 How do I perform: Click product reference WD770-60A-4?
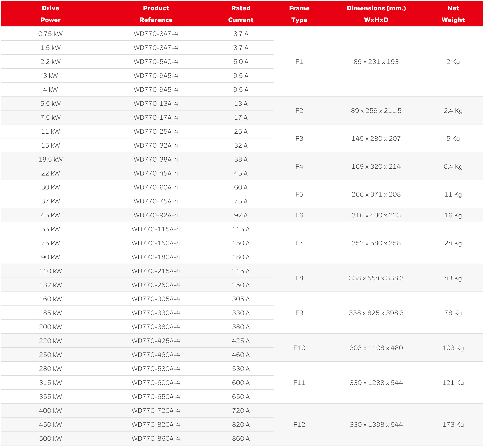point(156,187)
